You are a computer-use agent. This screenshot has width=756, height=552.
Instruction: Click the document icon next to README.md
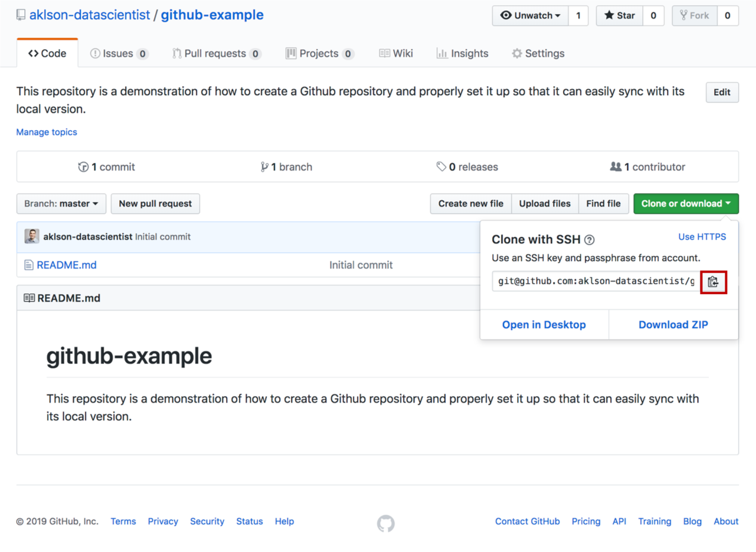pos(29,265)
